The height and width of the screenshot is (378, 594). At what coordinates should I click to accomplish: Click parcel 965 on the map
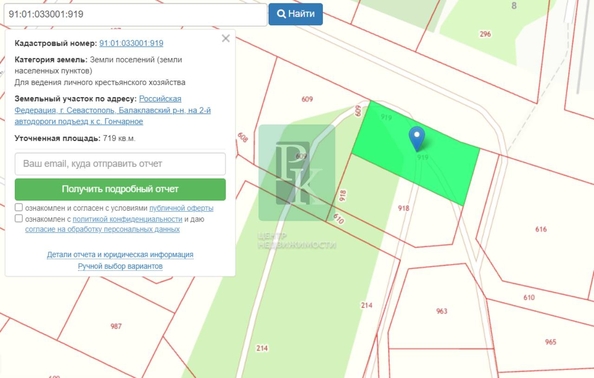click(550, 342)
